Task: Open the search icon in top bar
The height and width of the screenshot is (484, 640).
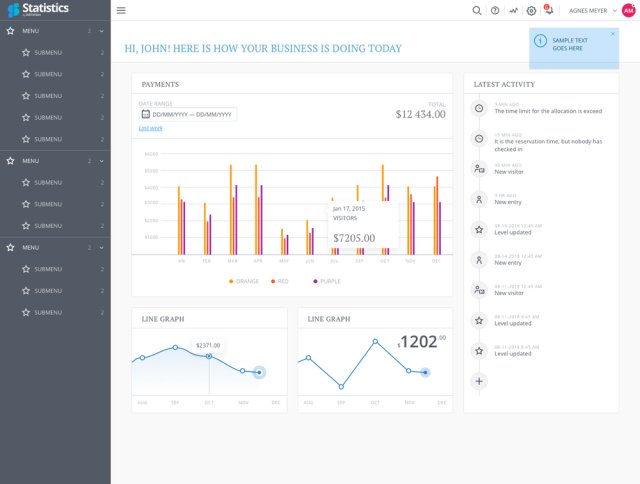Action: 476,11
